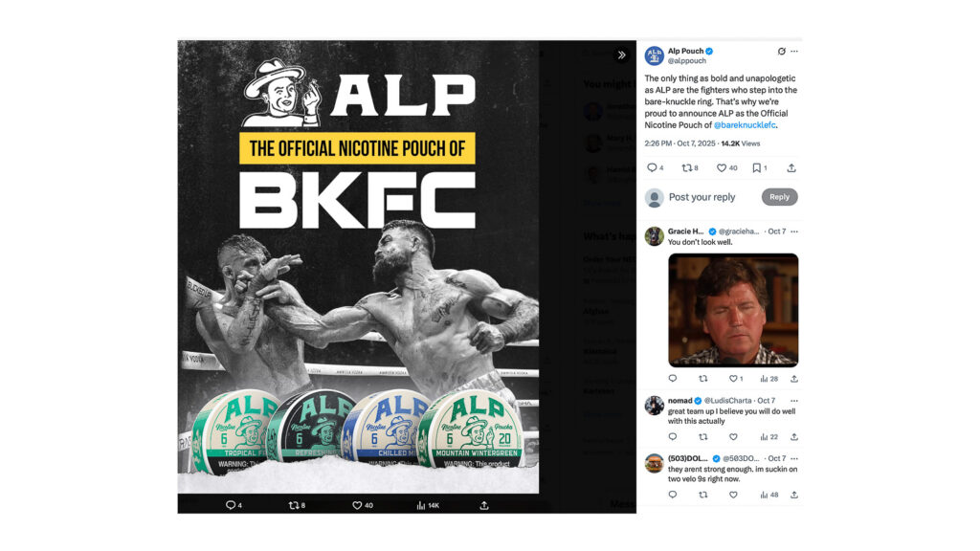Like the Alp Pouch post
Viewport: 980px width, 551px height.
(x=727, y=167)
